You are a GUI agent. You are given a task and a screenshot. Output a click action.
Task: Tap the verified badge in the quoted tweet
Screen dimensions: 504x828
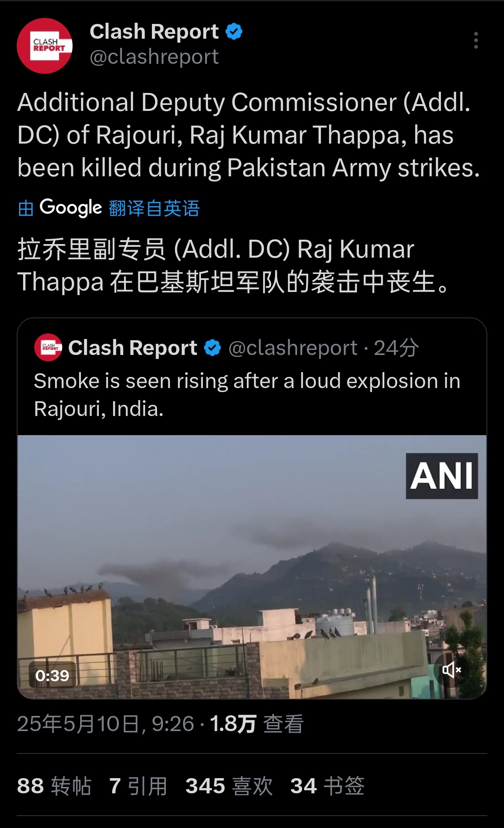pyautogui.click(x=213, y=348)
